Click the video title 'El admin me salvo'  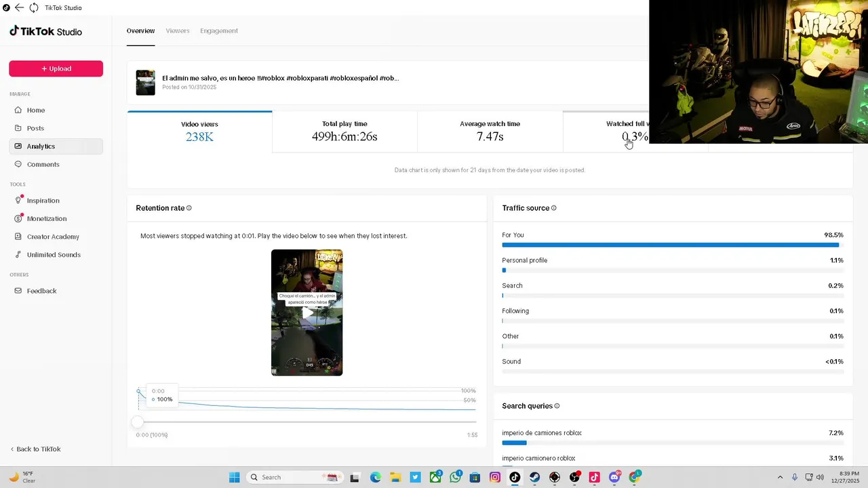tap(280, 78)
